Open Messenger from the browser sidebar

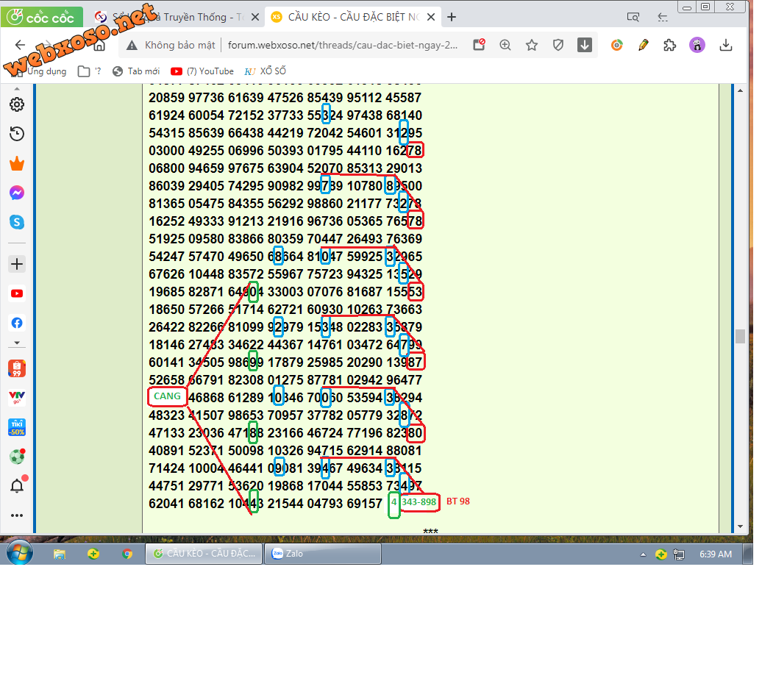pyautogui.click(x=16, y=193)
